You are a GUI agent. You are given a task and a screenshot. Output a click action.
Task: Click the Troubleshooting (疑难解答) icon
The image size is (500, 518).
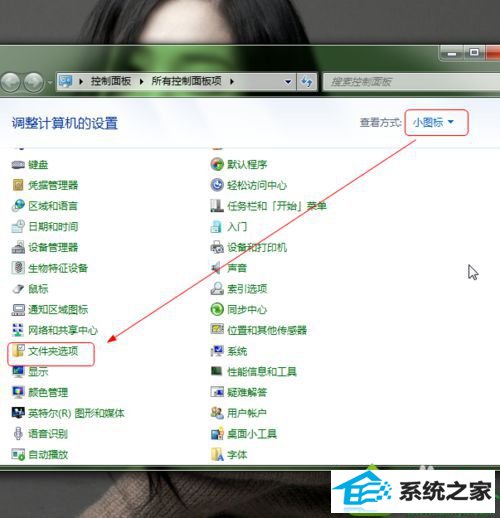click(x=217, y=392)
